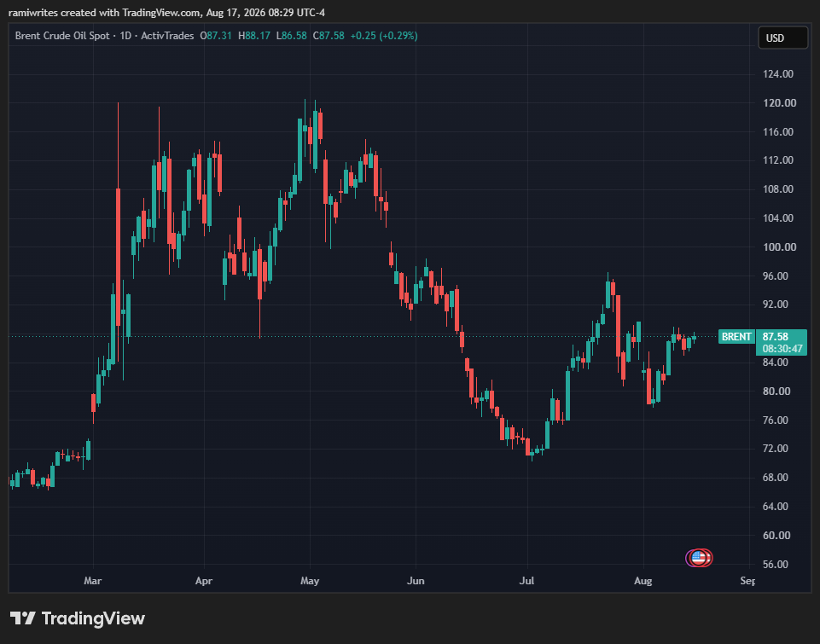Click the 56.00 price axis label
820x644 pixels.
tap(776, 565)
